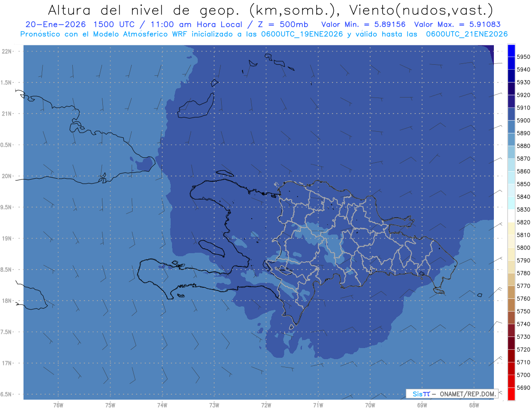Click the '22N' latitude axis label
532x411 pixels.
(7, 51)
